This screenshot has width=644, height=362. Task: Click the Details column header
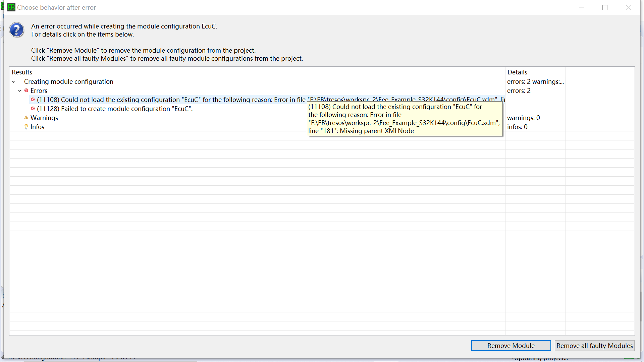coord(517,72)
